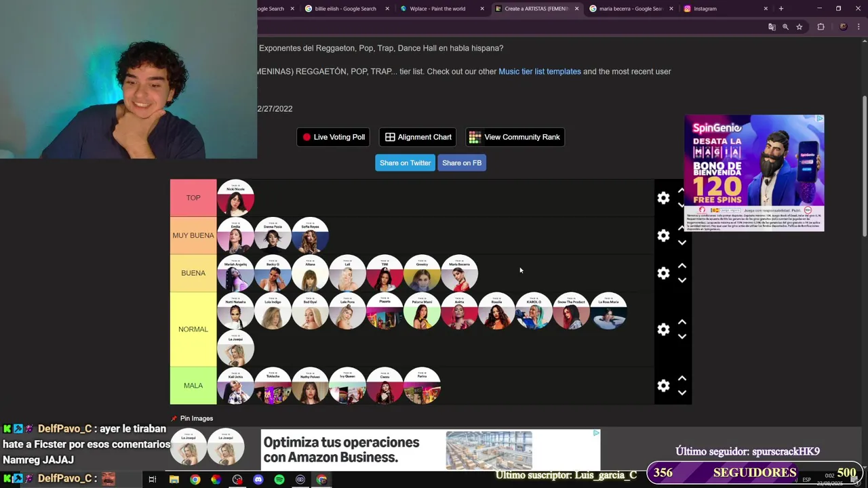Viewport: 868px width, 488px height.
Task: Share tier list on Twitter
Action: pyautogui.click(x=405, y=163)
